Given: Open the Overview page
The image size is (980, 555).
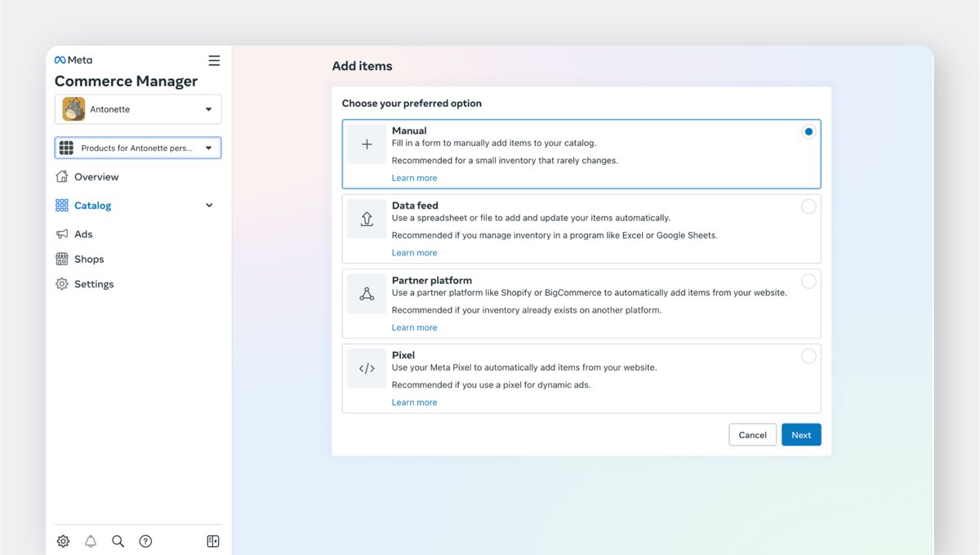Looking at the screenshot, I should coord(95,176).
